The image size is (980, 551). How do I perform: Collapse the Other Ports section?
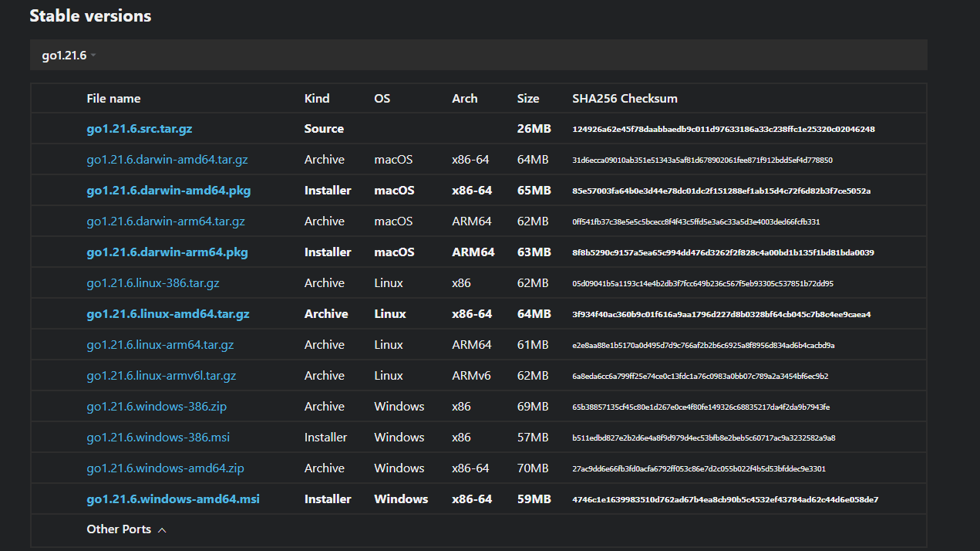[x=160, y=529]
